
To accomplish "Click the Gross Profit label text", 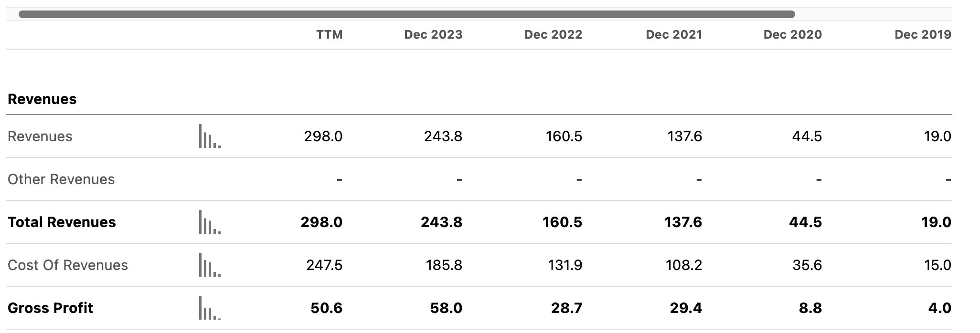I will click(x=50, y=308).
